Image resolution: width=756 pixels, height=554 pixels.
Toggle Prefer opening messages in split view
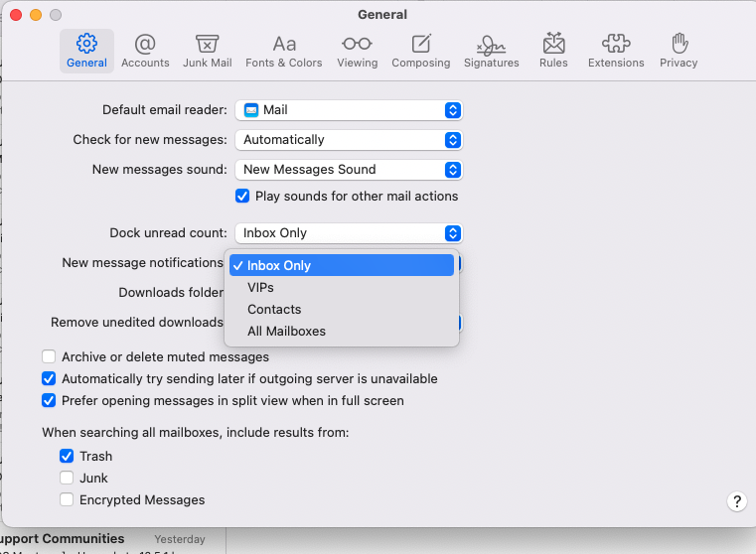pyautogui.click(x=49, y=400)
